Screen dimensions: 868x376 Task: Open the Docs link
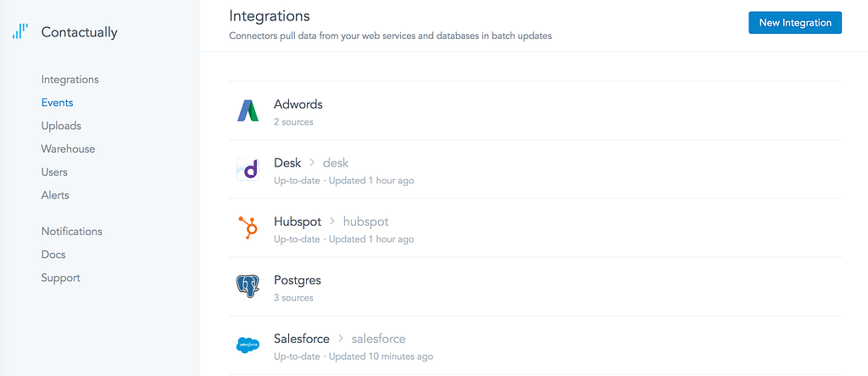pos(53,255)
